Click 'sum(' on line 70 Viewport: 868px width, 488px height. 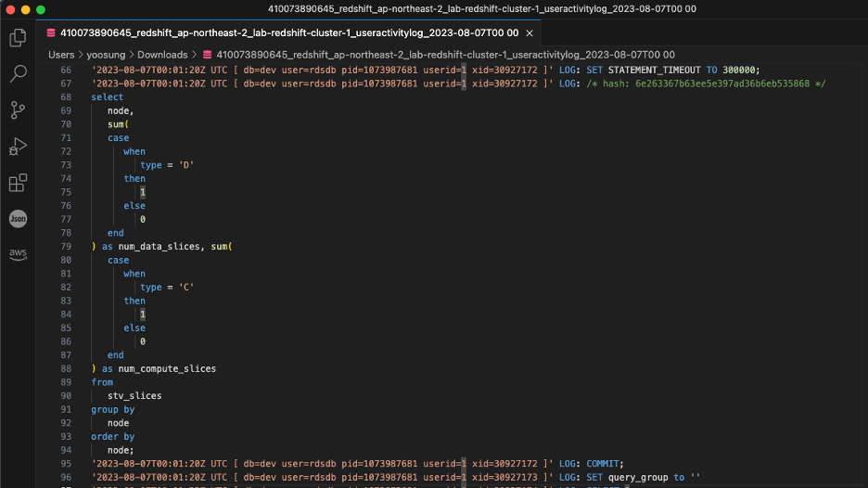[x=118, y=124]
